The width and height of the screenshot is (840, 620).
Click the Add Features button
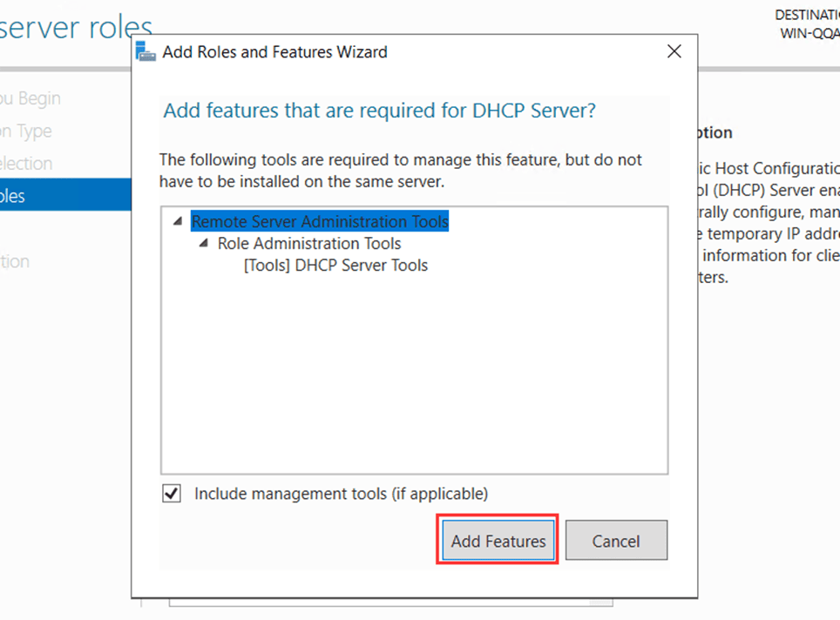tap(498, 540)
